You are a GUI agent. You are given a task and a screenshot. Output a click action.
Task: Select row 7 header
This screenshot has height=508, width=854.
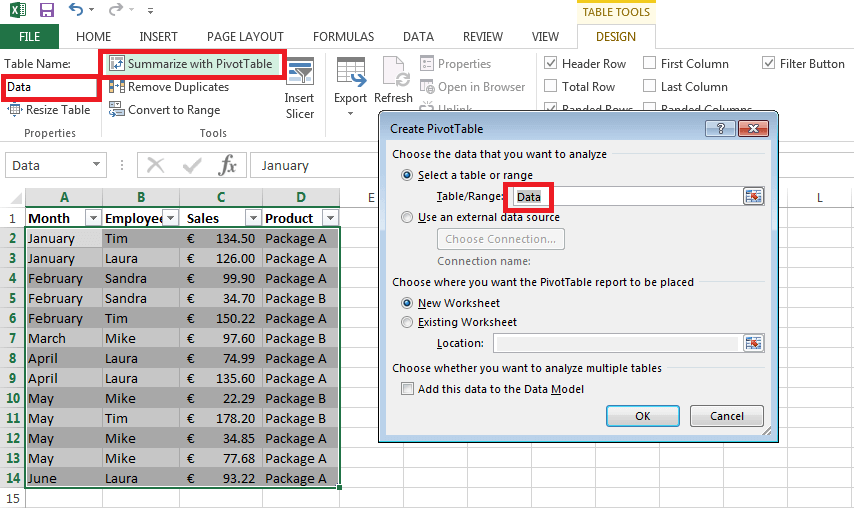pyautogui.click(x=13, y=339)
